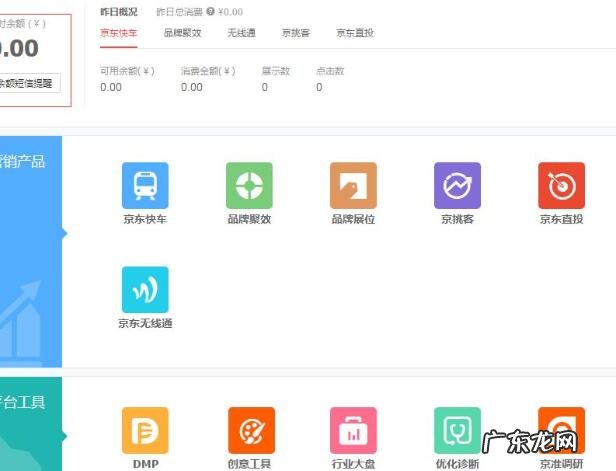Image resolution: width=616 pixels, height=471 pixels.
Task: Click the 余额短信提醒 button
Action: 28,83
